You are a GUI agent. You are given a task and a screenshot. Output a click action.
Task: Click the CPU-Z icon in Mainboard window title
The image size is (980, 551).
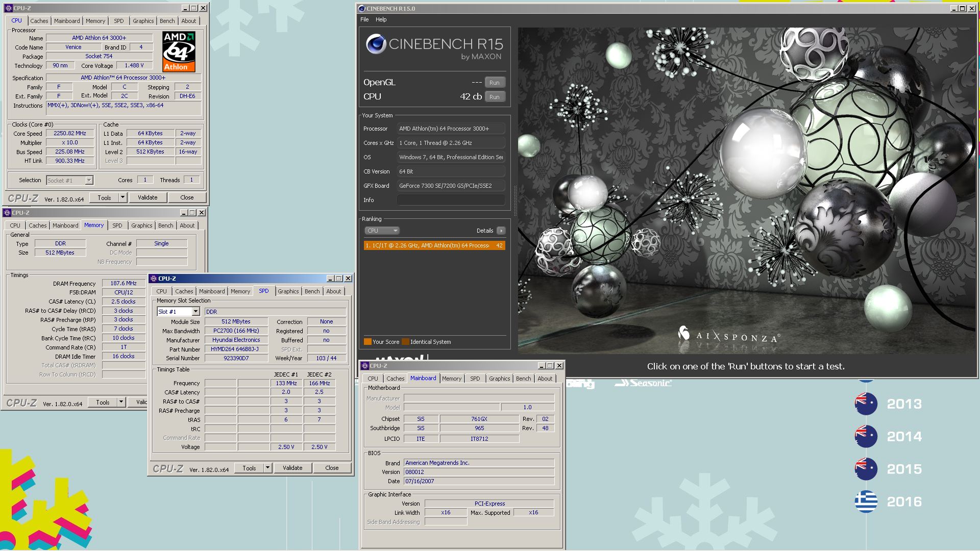[365, 366]
